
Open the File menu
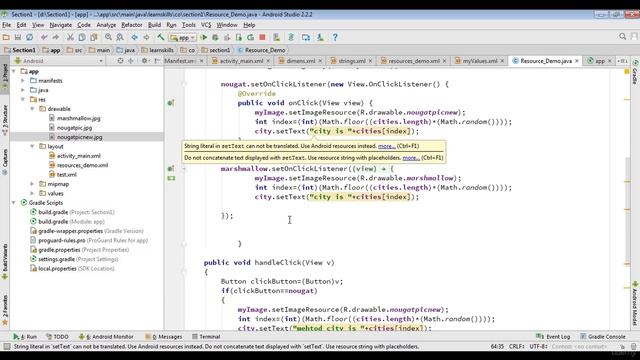coord(7,25)
